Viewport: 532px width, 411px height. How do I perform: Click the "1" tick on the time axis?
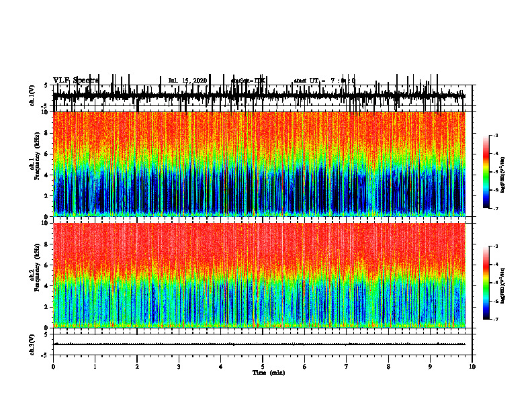pos(95,367)
